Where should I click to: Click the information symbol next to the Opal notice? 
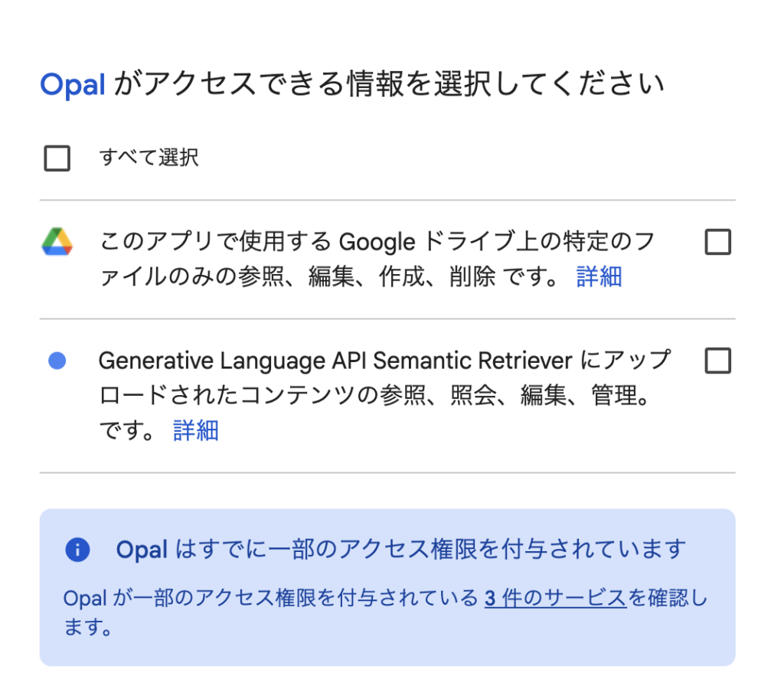coord(77,550)
